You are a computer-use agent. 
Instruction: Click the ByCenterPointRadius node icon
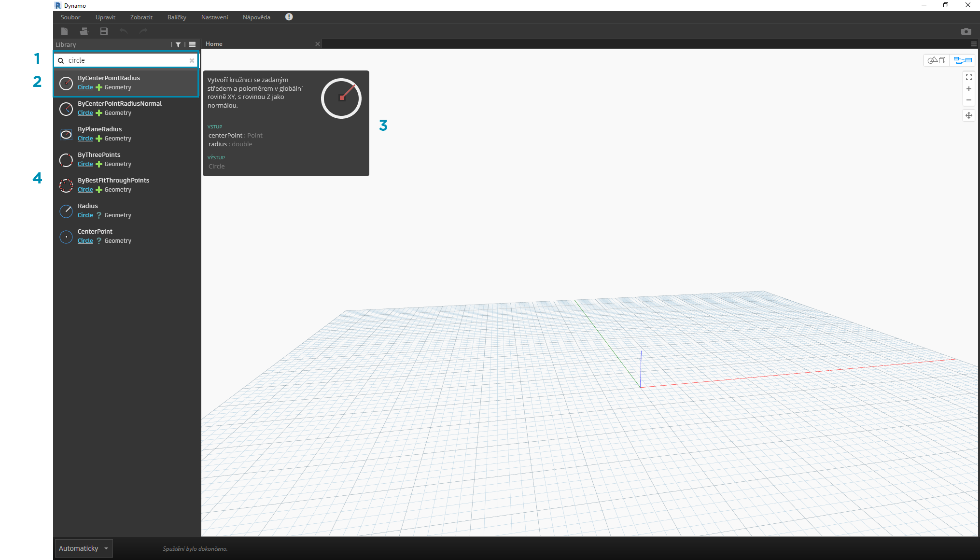[66, 83]
